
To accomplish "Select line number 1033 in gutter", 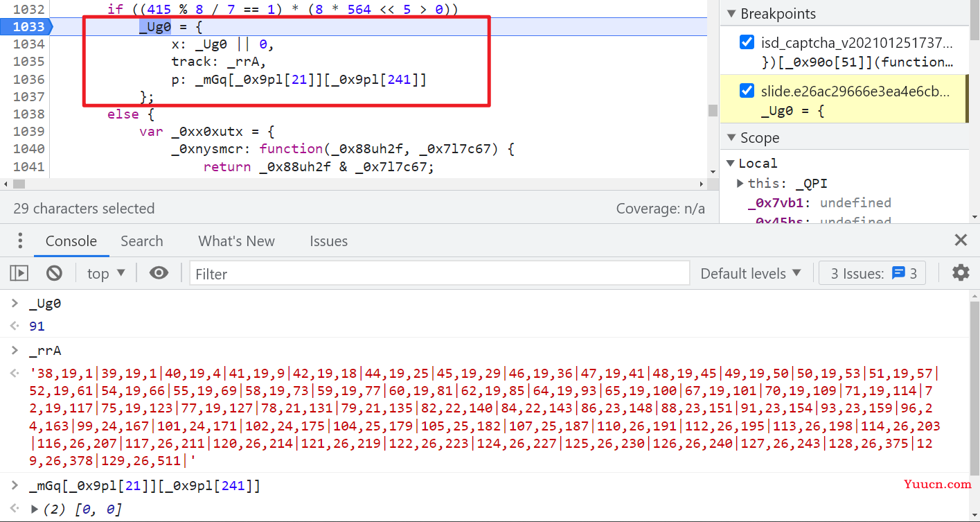I will [x=28, y=26].
